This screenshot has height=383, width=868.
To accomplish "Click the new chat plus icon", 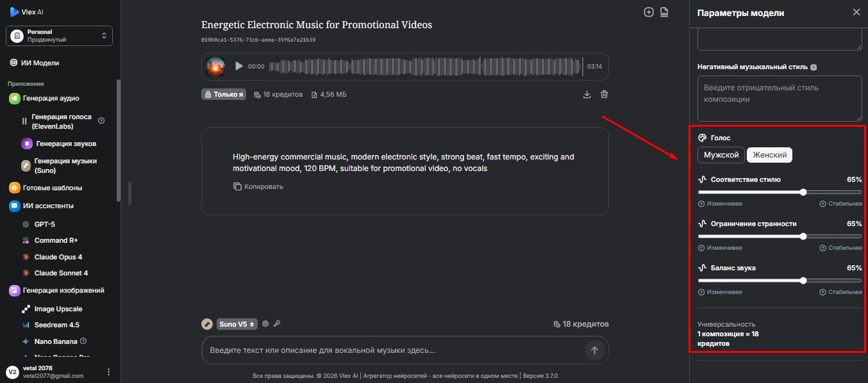I will 649,12.
